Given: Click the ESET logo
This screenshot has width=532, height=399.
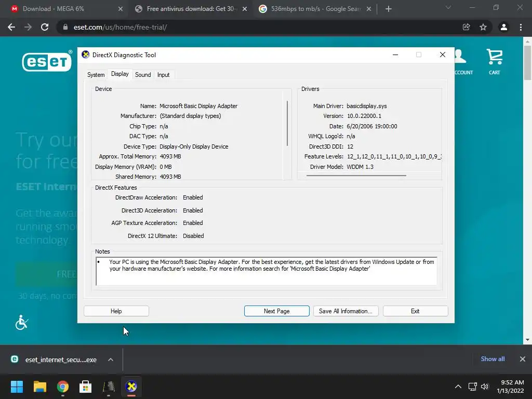Looking at the screenshot, I should coord(47,61).
